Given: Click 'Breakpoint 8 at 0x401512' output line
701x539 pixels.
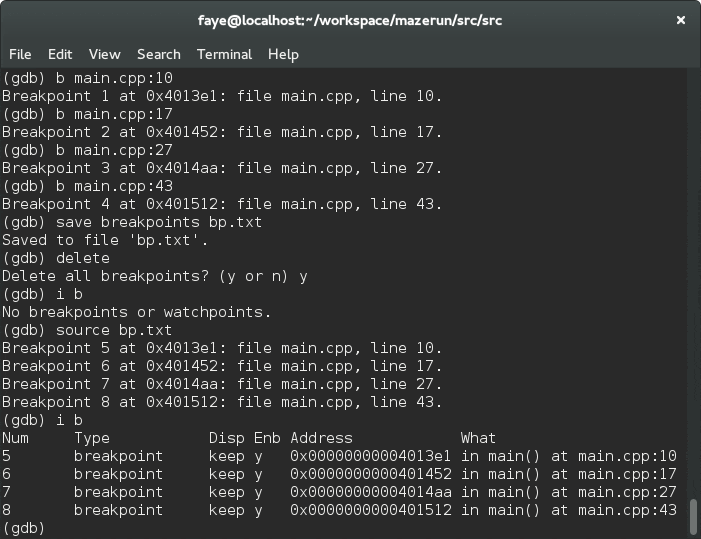Looking at the screenshot, I should (222, 402).
